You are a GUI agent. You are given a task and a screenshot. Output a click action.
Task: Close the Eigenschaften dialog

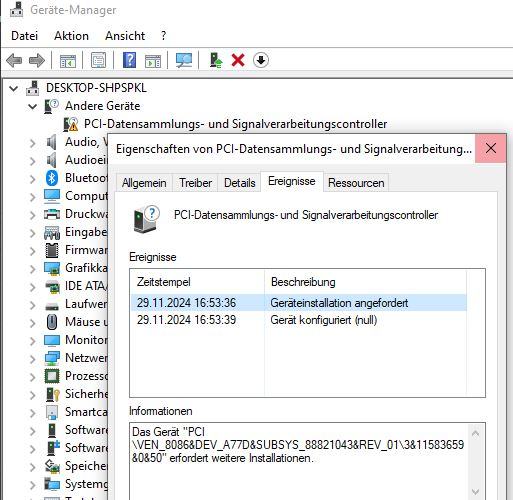491,148
